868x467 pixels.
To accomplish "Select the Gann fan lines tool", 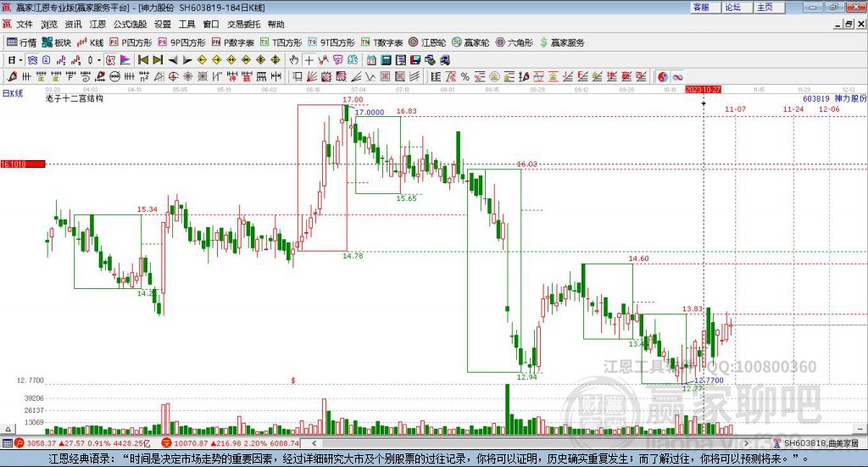I will [312, 77].
